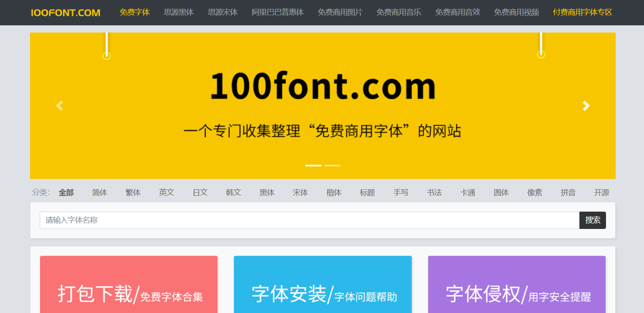
Task: Filter fonts by 书法 category
Action: point(434,193)
